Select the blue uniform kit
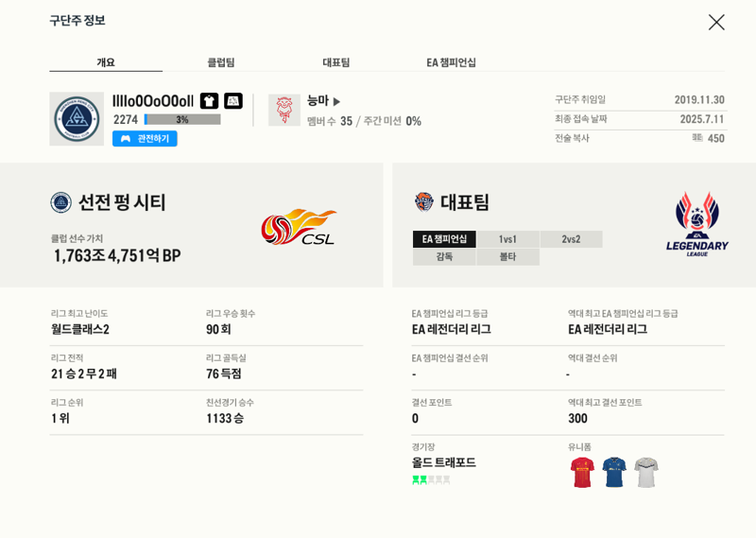 (614, 473)
